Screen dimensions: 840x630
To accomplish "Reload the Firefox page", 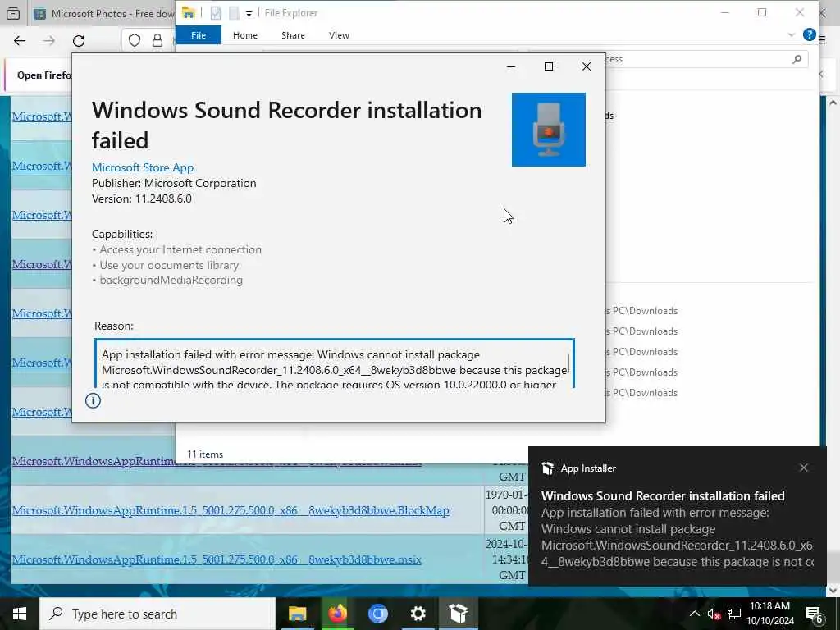I will (x=79, y=41).
